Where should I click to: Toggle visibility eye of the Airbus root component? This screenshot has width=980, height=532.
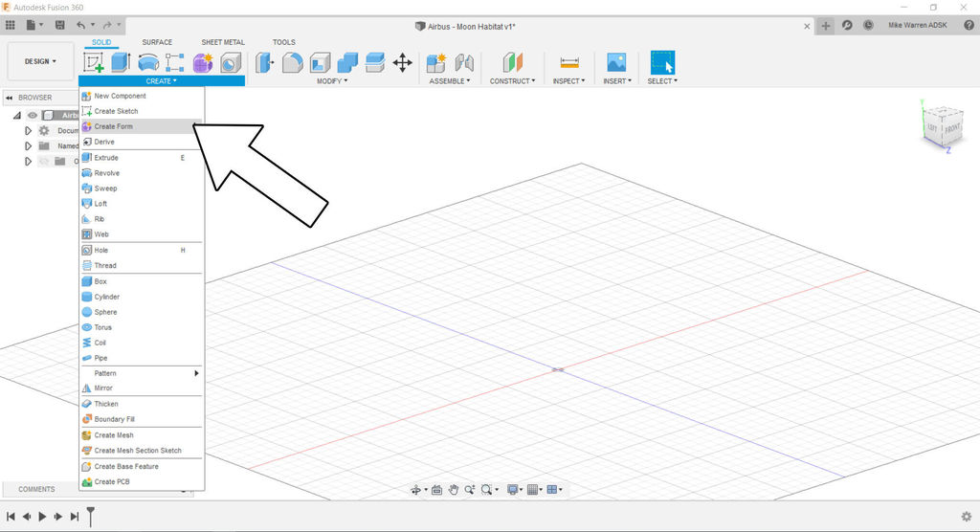click(33, 116)
